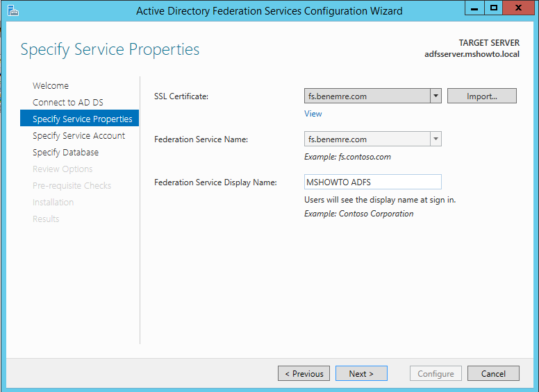This screenshot has width=539, height=392.
Task: Click Import certificate button
Action: [481, 96]
